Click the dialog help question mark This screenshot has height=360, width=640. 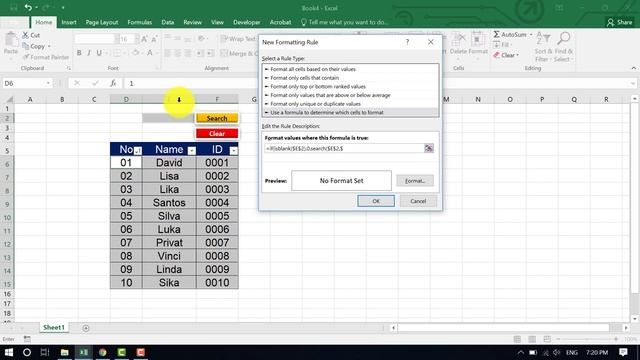407,42
